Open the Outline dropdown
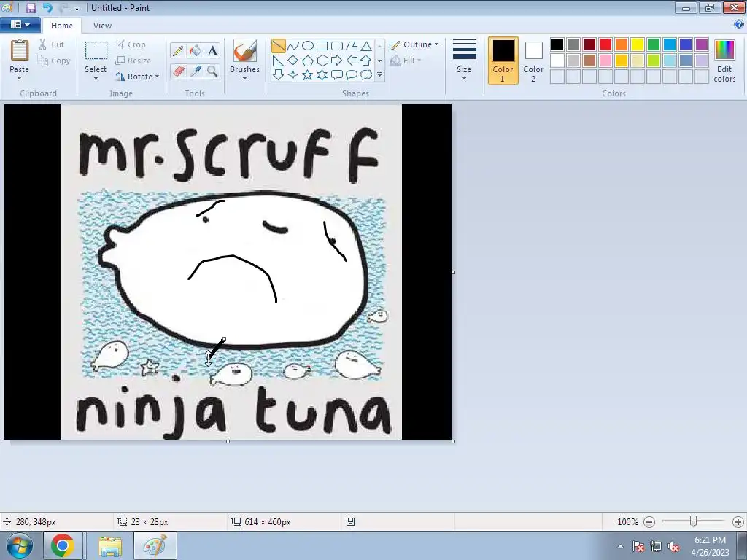 [x=414, y=44]
